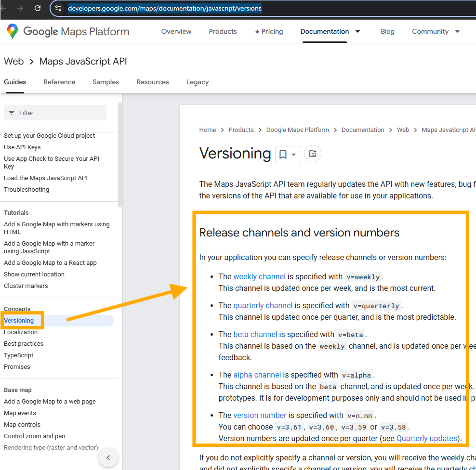Viewport: 476px width, 470px height.
Task: Click the AI summary icon beside Versioning
Action: (313, 154)
